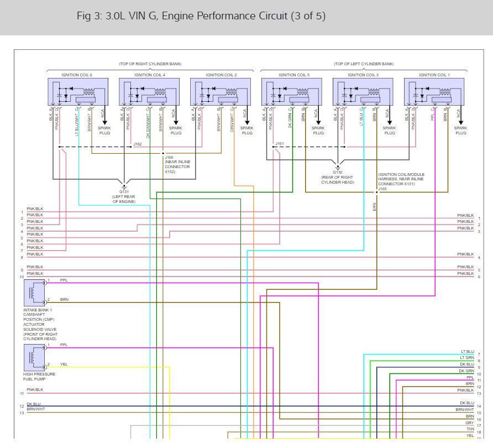This screenshot has height=448, width=493.
Task: Click the Ignition Coil 4 schematic box
Action: [149, 92]
